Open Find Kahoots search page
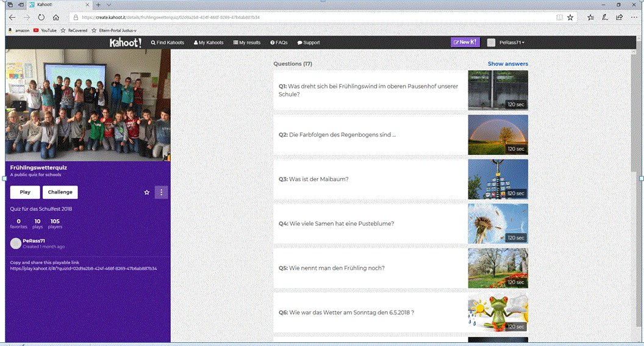 [x=167, y=43]
